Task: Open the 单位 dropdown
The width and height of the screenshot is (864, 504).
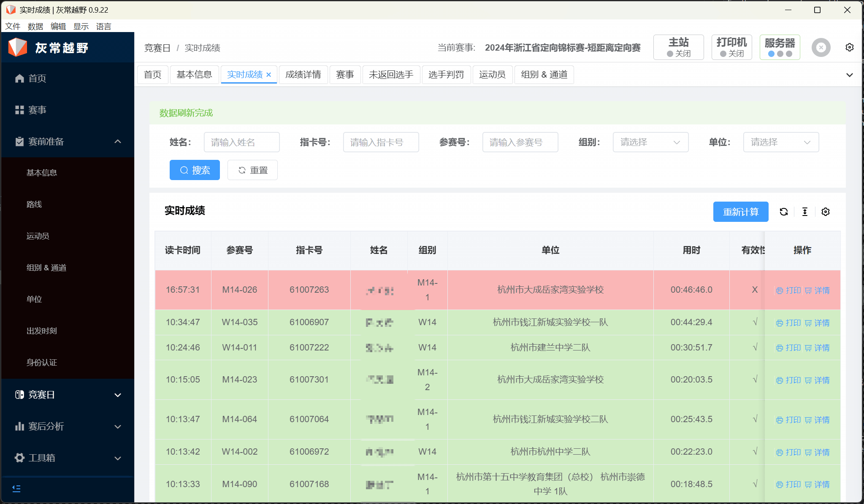Action: point(781,142)
